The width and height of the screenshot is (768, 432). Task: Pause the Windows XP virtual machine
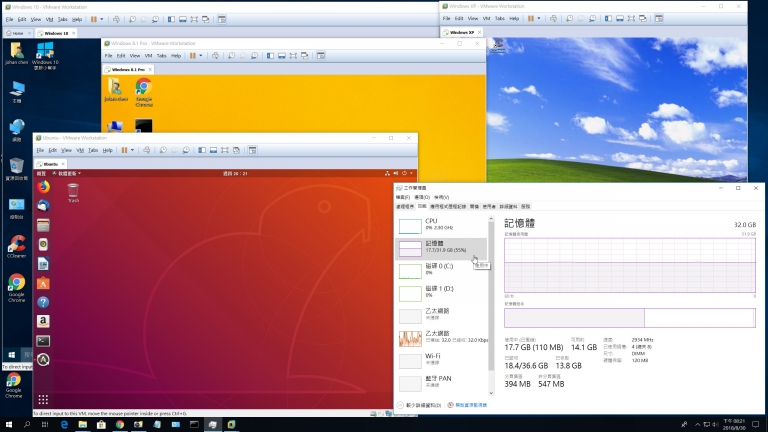[531, 19]
